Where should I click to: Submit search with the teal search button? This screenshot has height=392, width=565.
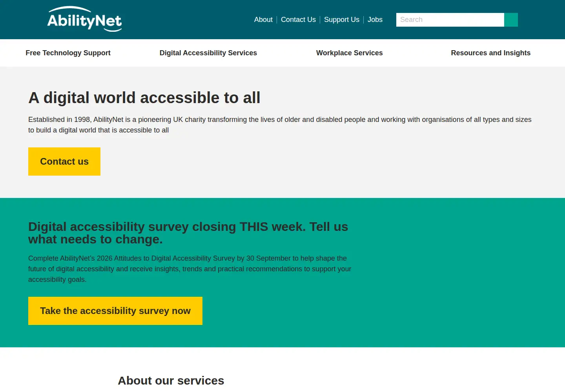coord(511,20)
